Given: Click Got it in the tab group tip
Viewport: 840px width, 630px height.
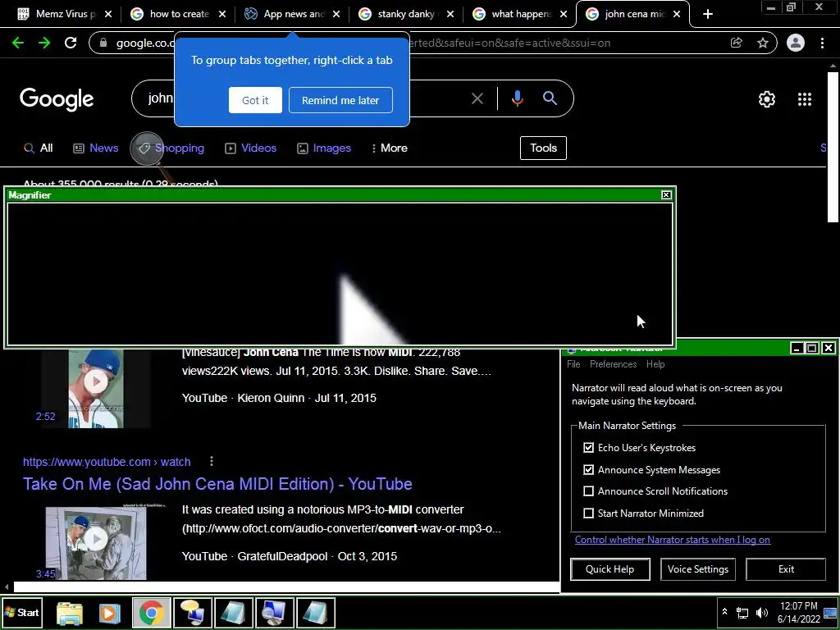Looking at the screenshot, I should pyautogui.click(x=255, y=100).
